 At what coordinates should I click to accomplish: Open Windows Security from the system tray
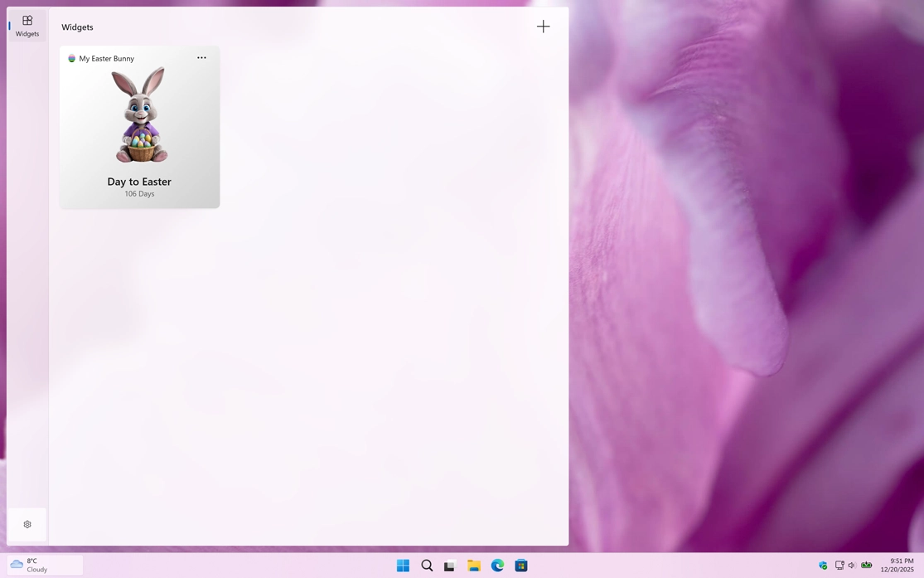click(x=823, y=565)
